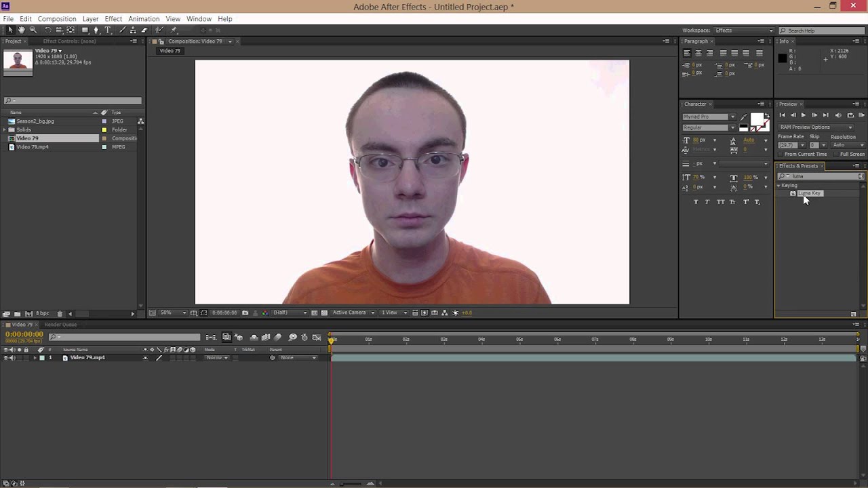868x488 pixels.
Task: Click the Play button in Preview panel
Action: click(x=804, y=115)
